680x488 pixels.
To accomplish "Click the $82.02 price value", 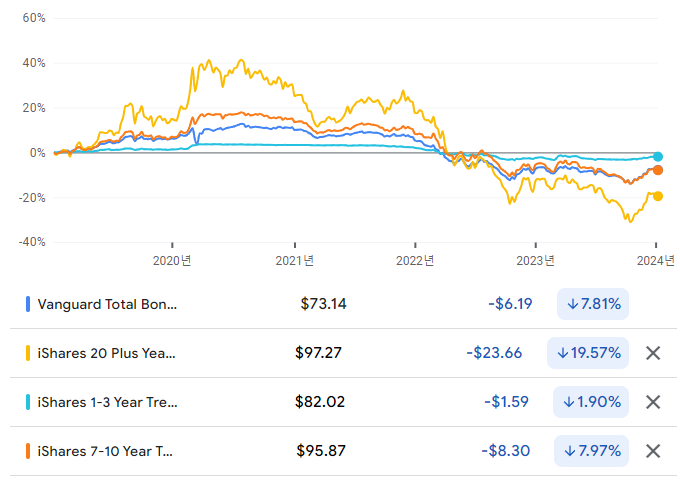I will (320, 402).
